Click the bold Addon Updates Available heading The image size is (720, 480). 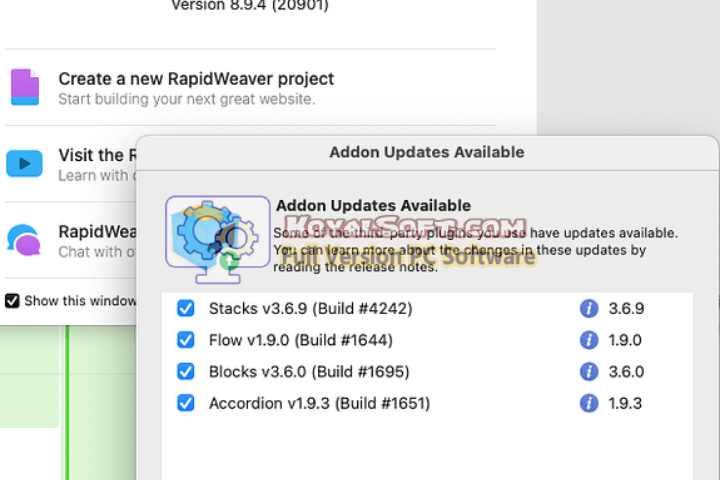point(373,205)
